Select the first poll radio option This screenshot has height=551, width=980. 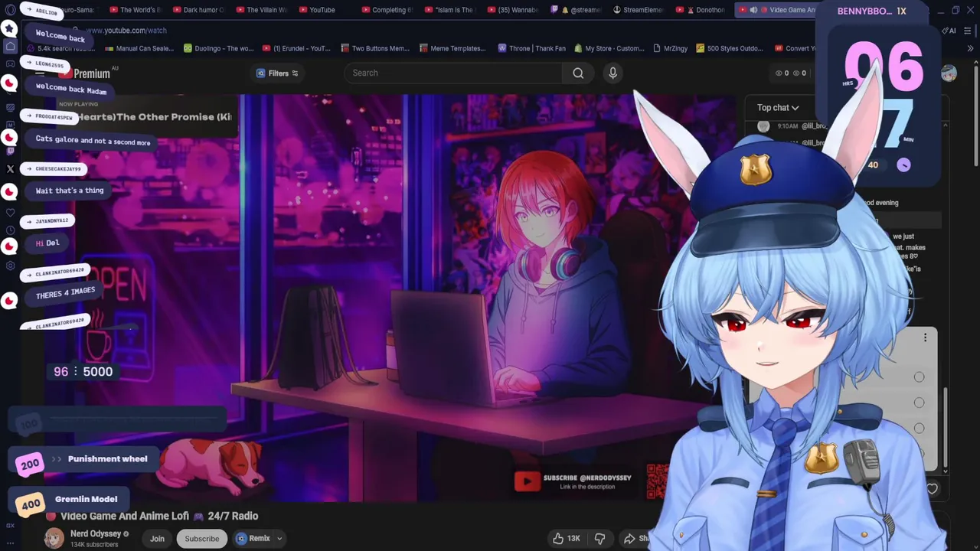click(x=919, y=377)
